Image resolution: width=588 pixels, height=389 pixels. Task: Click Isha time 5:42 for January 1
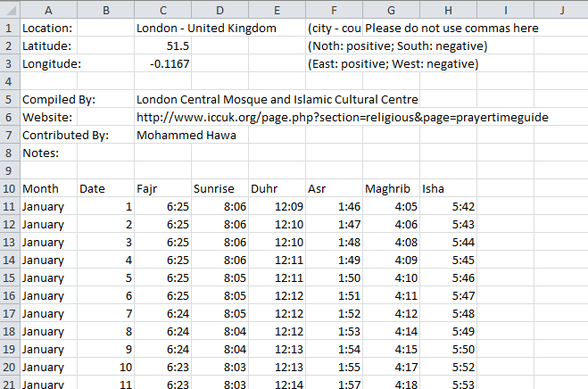click(x=449, y=206)
